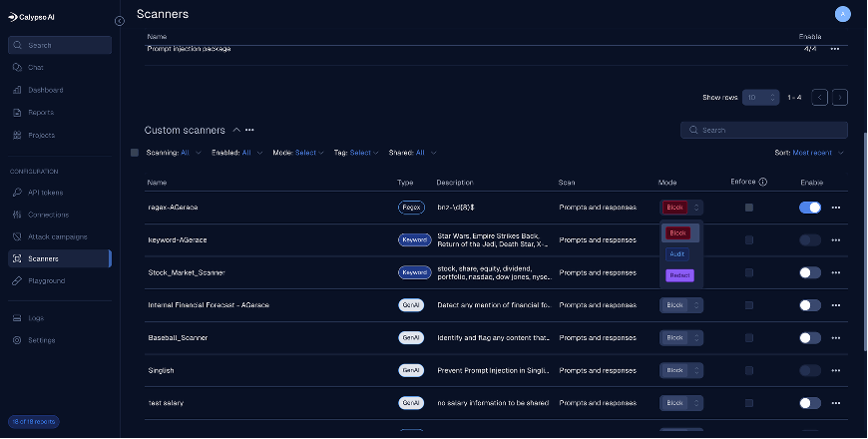Image resolution: width=868 pixels, height=439 pixels.
Task: Open Mode selector for regex-AGerace row
Action: click(x=681, y=208)
